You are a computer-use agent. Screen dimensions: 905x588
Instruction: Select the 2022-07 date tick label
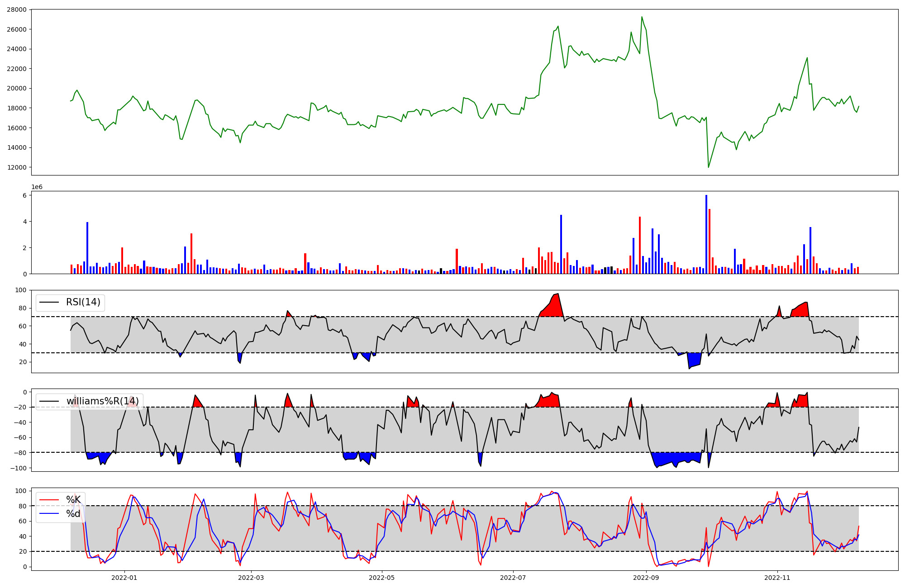click(513, 578)
